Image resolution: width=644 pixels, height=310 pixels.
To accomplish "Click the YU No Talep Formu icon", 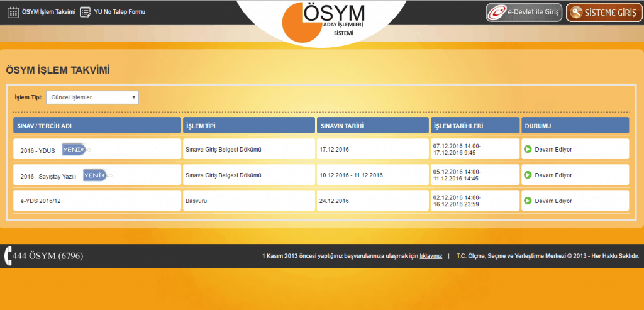I will coord(86,12).
